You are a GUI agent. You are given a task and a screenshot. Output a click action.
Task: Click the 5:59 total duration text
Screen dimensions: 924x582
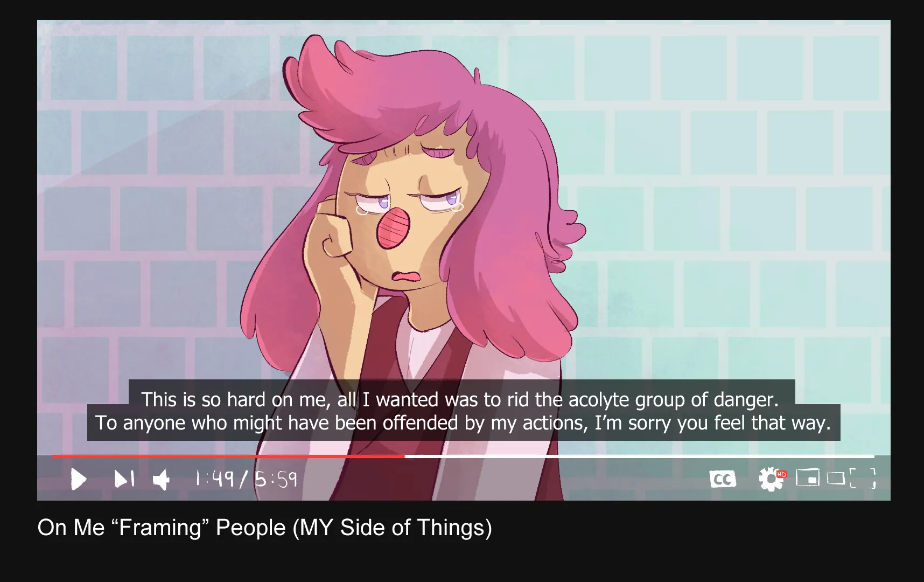tap(276, 479)
